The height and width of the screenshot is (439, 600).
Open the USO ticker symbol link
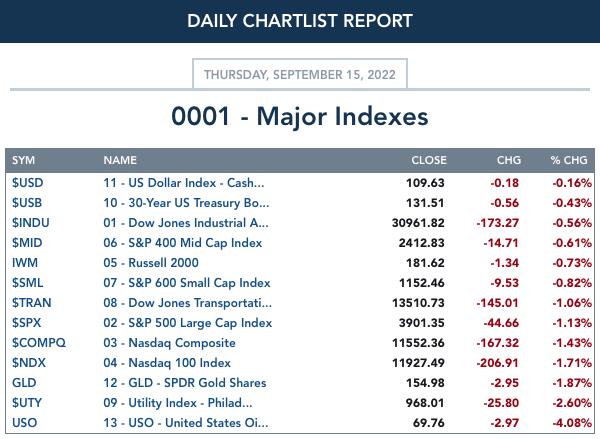point(25,423)
